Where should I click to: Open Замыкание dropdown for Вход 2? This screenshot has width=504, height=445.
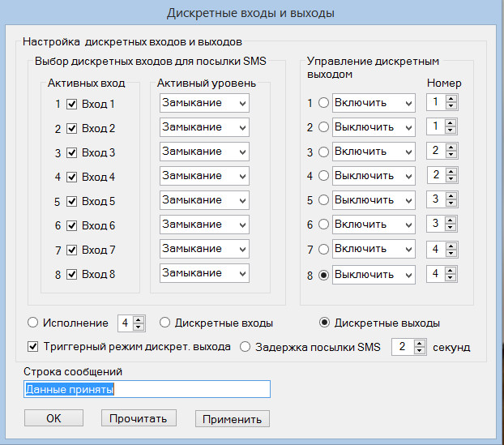[x=204, y=127]
